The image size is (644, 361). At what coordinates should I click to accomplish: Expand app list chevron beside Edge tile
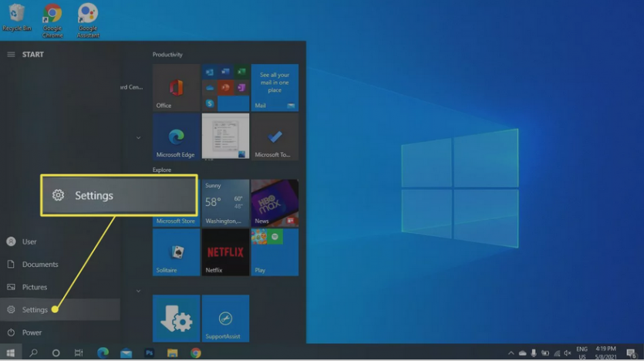coord(139,137)
